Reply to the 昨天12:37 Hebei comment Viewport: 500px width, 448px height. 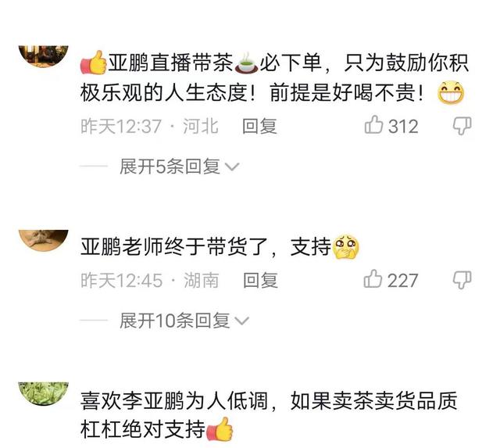259,126
